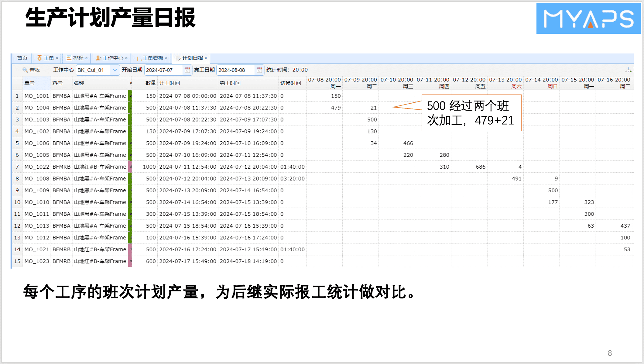Close the 工单看板 tab
The image size is (644, 364).
[x=166, y=58]
